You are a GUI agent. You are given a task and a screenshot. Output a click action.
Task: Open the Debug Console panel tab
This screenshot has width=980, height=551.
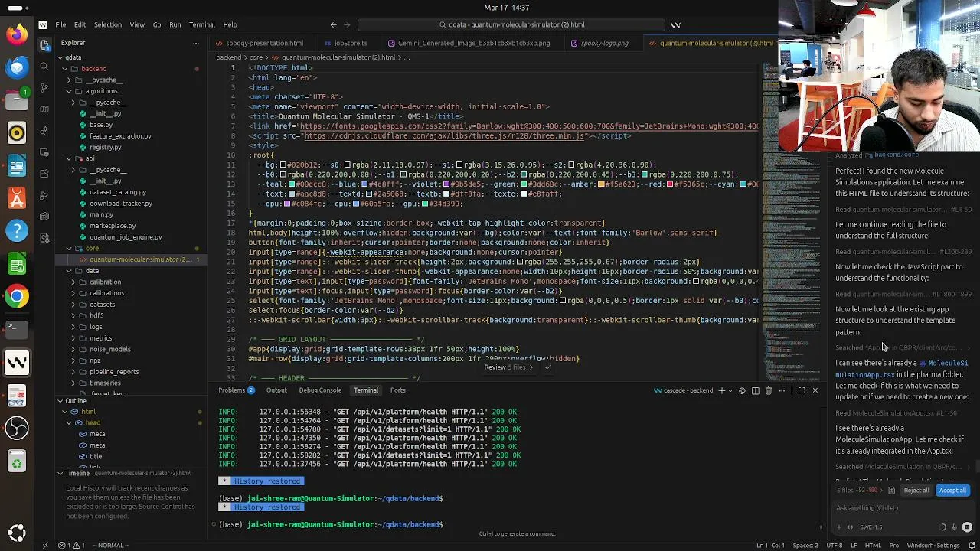pos(320,390)
